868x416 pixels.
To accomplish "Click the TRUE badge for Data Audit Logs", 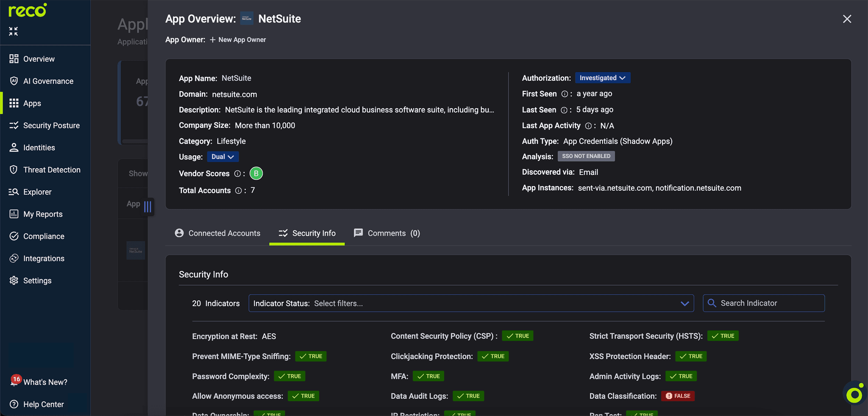I will click(x=468, y=396).
